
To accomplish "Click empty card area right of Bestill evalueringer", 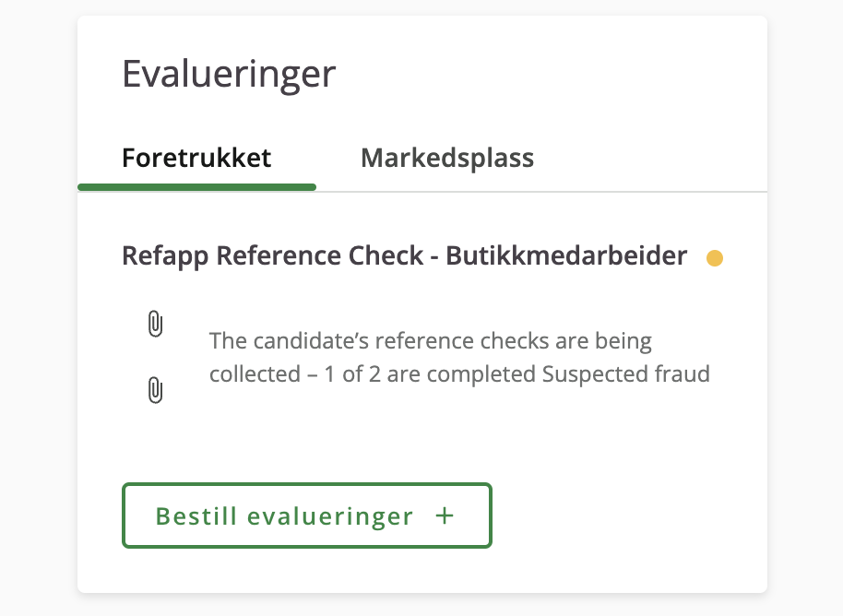I will click(x=629, y=516).
